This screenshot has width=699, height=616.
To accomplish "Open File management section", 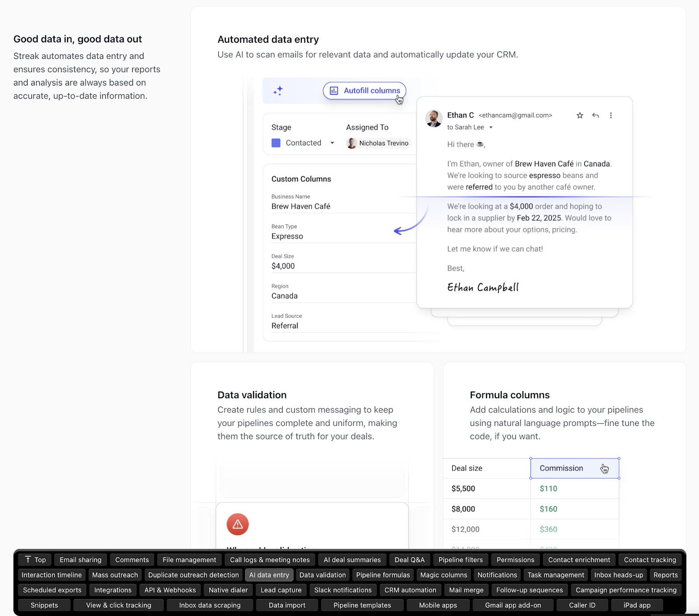I will (x=189, y=560).
